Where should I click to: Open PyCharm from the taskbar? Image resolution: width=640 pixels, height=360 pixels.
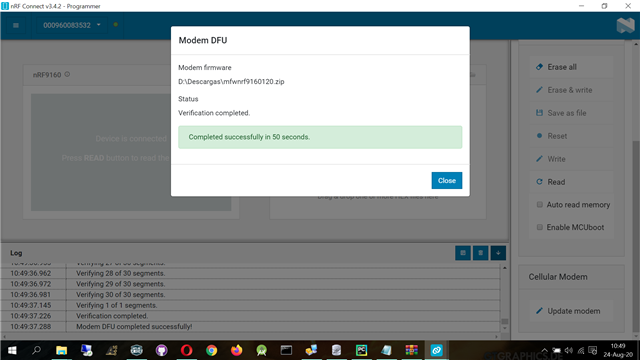click(361, 350)
